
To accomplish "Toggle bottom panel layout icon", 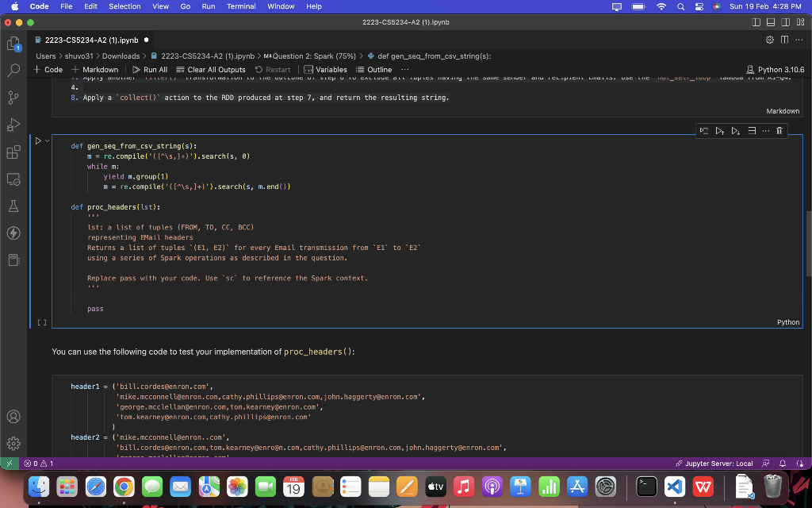I will point(771,22).
